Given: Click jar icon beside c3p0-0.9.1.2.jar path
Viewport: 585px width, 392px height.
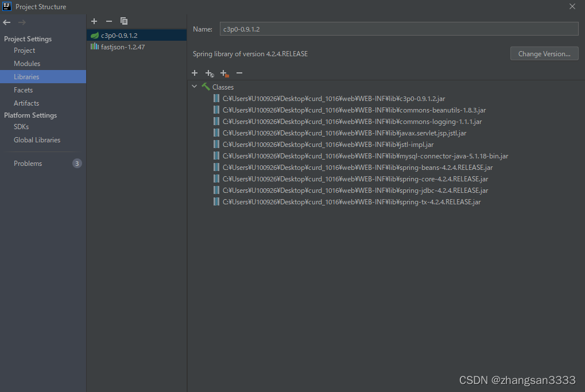Looking at the screenshot, I should tap(216, 98).
